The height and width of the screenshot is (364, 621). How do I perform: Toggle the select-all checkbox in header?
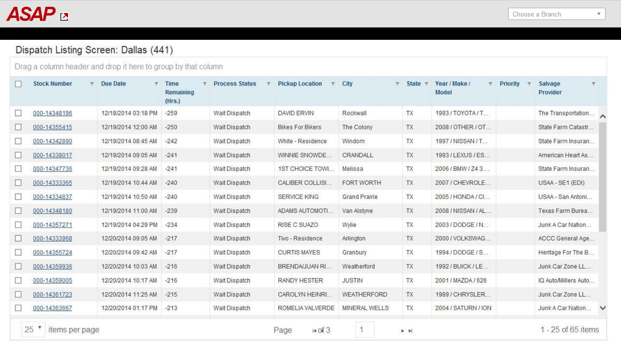click(x=18, y=84)
